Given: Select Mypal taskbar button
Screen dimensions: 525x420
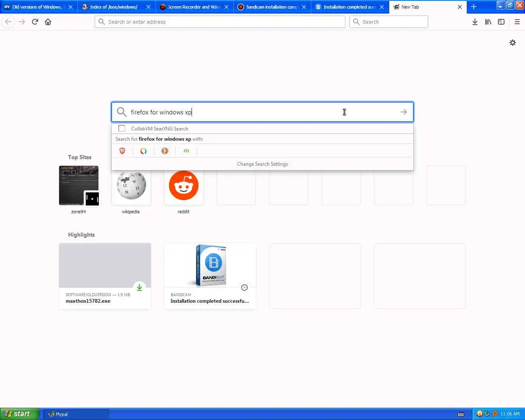Looking at the screenshot, I should pyautogui.click(x=76, y=414).
